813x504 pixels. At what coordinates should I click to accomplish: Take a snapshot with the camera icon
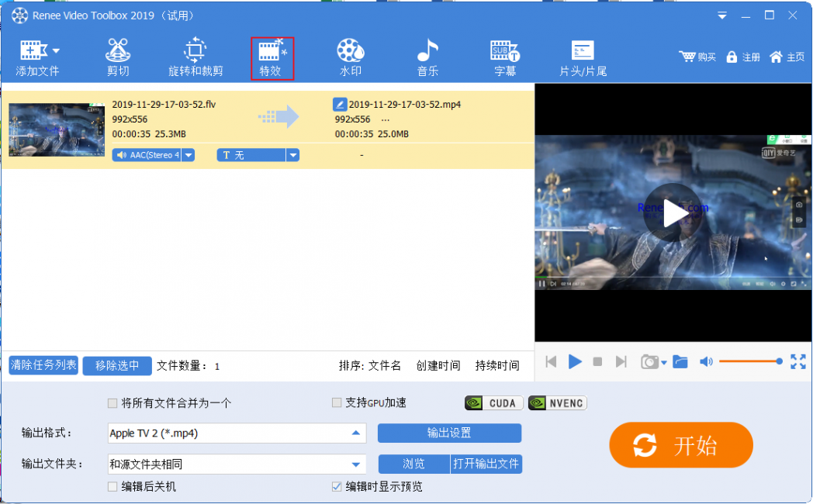coord(649,361)
